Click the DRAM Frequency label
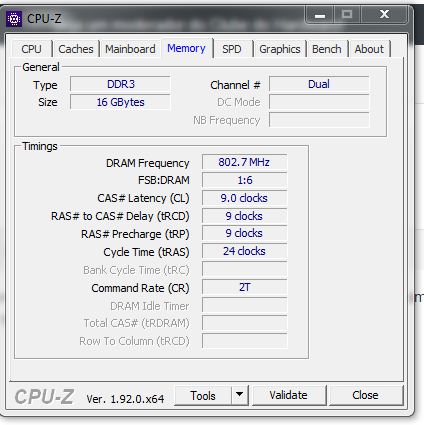 click(148, 163)
